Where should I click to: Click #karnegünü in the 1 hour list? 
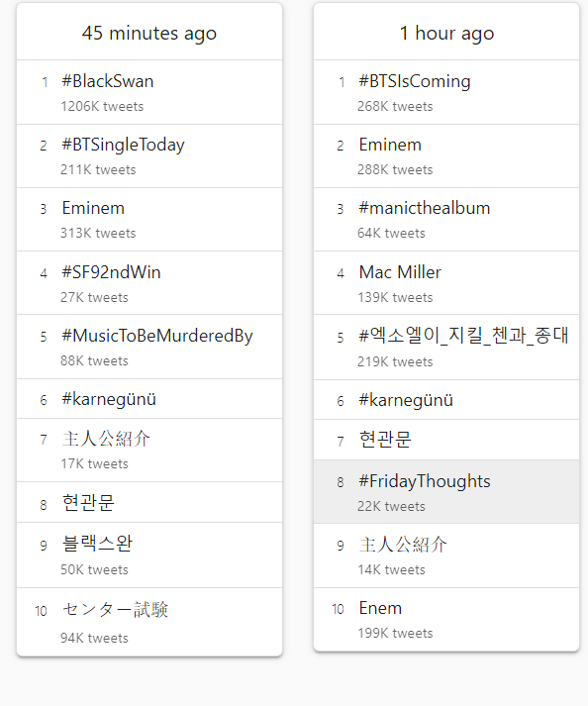[446, 400]
